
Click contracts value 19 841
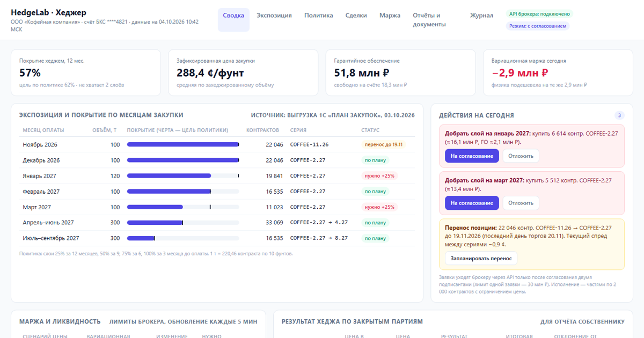point(274,176)
